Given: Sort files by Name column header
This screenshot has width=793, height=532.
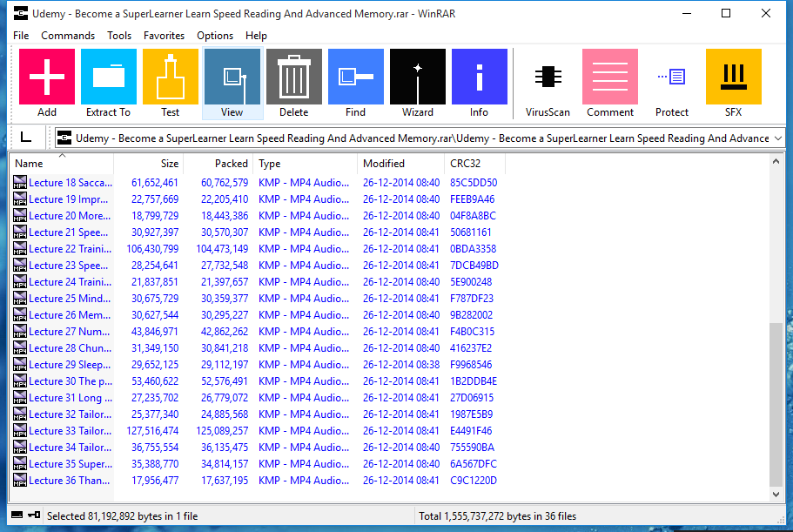Looking at the screenshot, I should 62,164.
